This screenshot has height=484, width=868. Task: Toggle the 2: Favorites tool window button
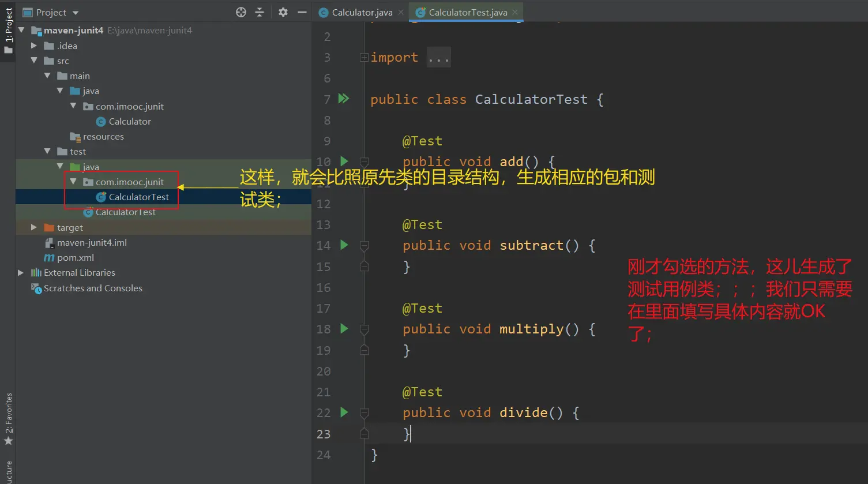click(x=8, y=419)
